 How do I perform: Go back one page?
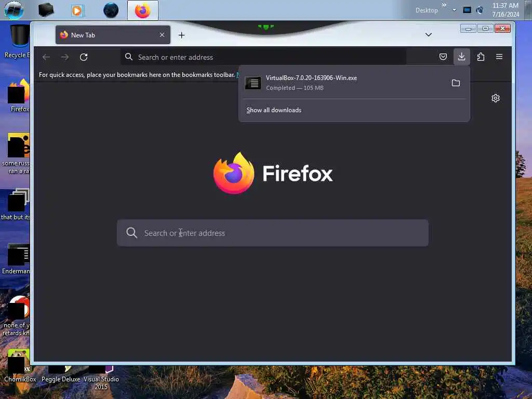[46, 57]
